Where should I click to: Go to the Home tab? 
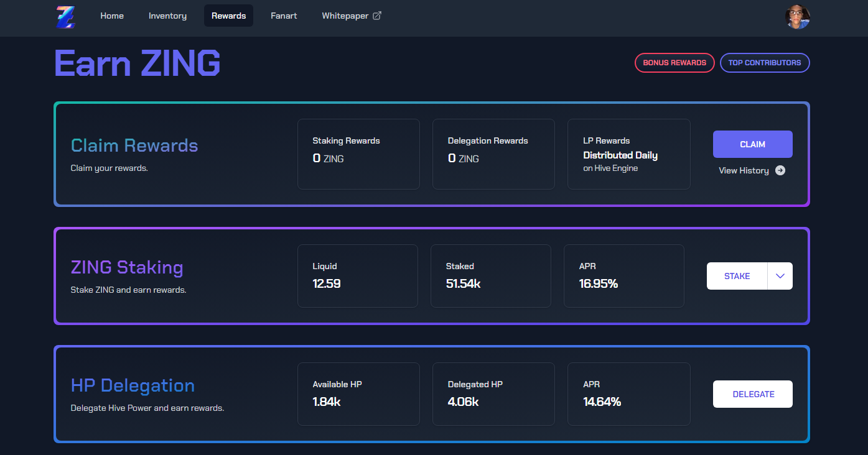(x=112, y=16)
